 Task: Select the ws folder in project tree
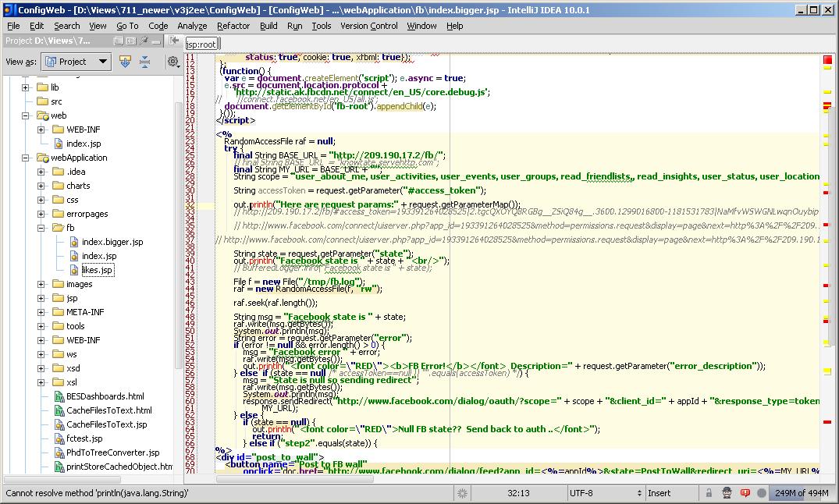pos(72,354)
